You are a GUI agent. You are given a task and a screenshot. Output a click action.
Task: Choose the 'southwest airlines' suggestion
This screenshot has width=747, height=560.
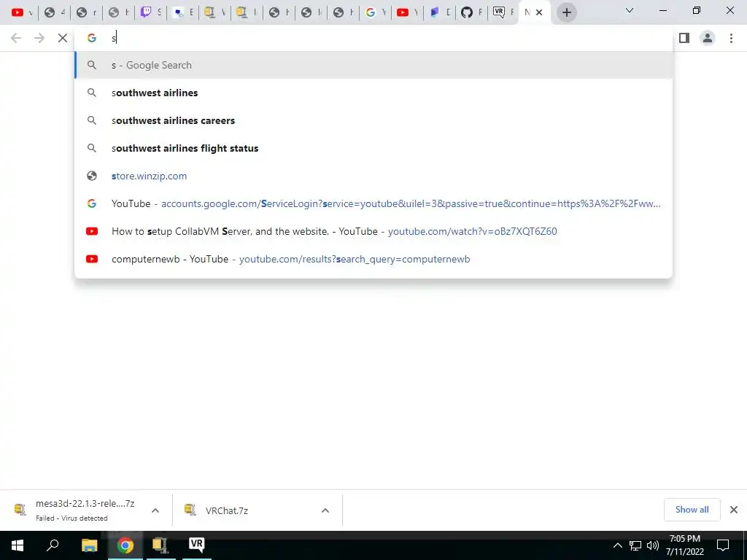click(x=373, y=93)
